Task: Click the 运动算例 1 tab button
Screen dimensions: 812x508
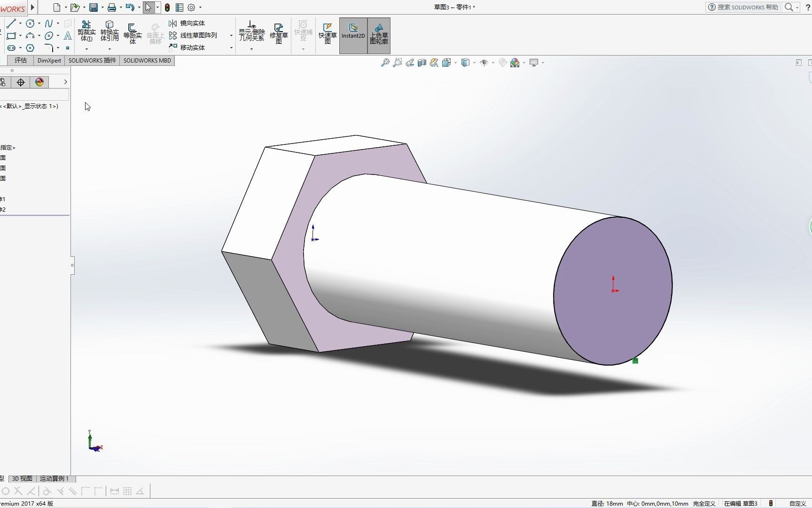Action: tap(55, 478)
